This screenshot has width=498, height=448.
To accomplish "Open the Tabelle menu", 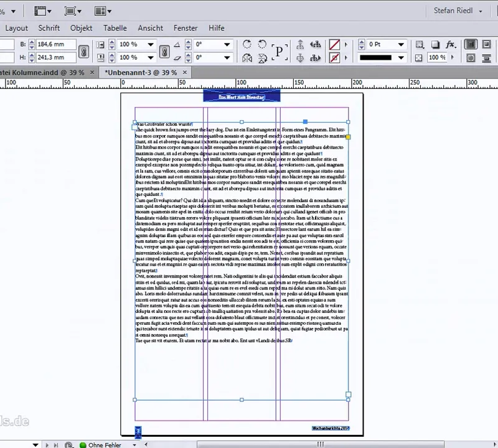I will tap(115, 28).
